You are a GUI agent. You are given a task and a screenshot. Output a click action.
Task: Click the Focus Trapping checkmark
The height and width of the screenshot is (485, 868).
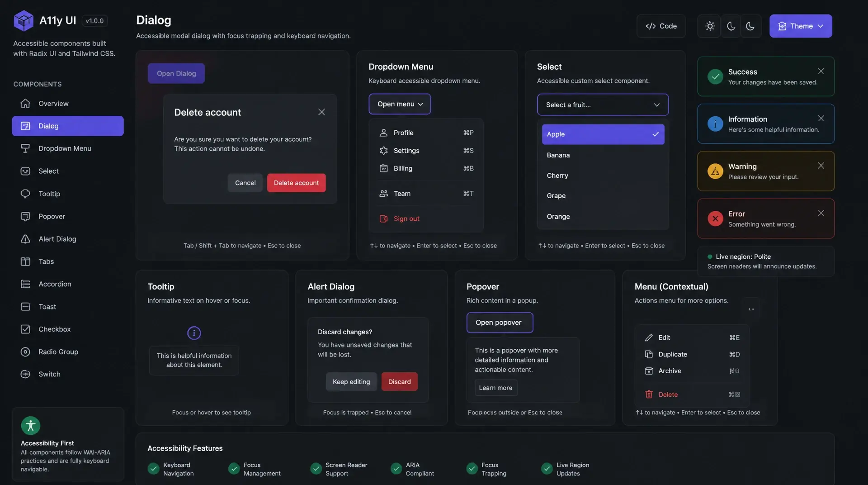tap(472, 469)
